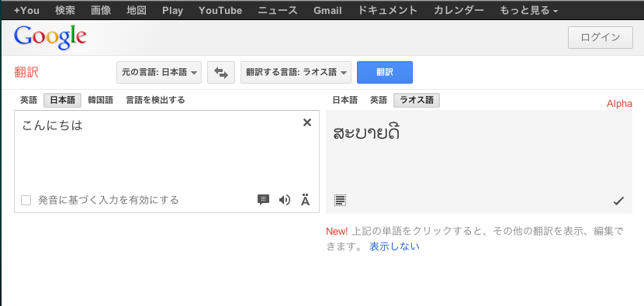The height and width of the screenshot is (306, 644).
Task: Click the 表示しない link
Action: 394,246
